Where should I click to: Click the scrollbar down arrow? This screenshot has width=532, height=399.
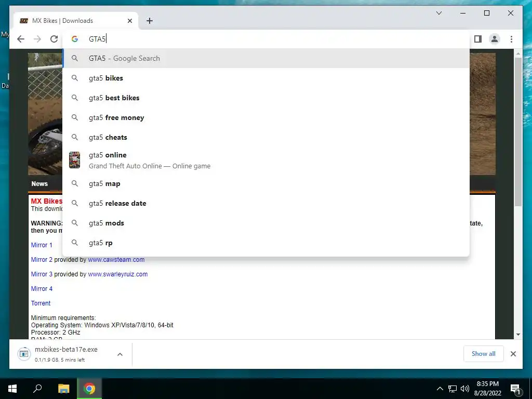tap(518, 335)
